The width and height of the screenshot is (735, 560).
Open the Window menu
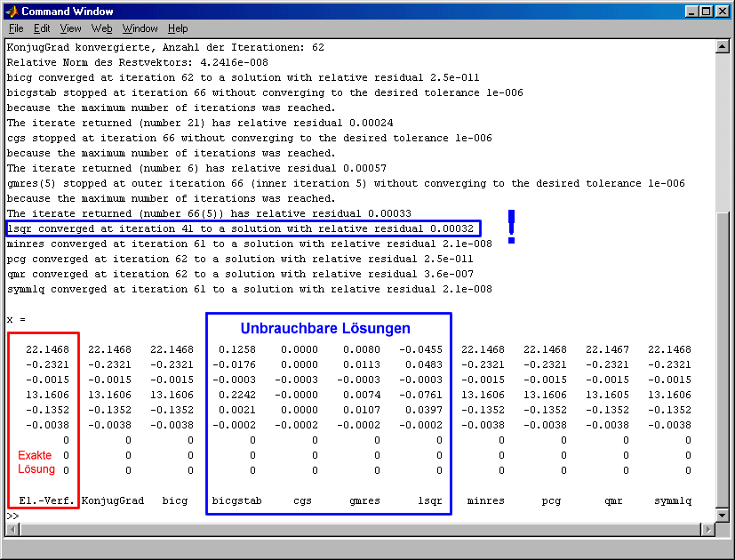point(140,28)
